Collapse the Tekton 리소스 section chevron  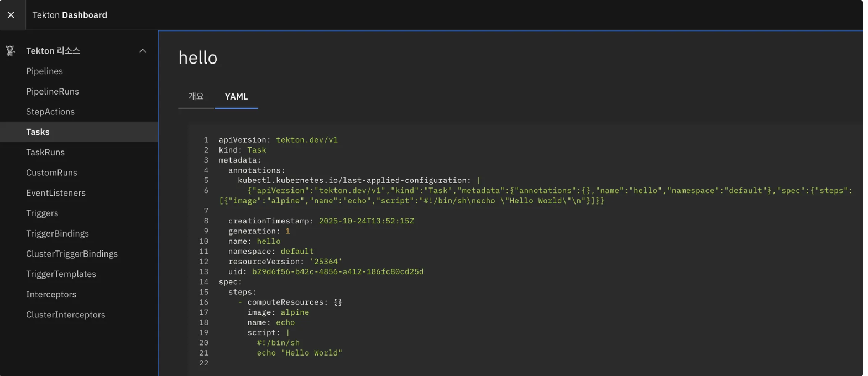(x=143, y=51)
